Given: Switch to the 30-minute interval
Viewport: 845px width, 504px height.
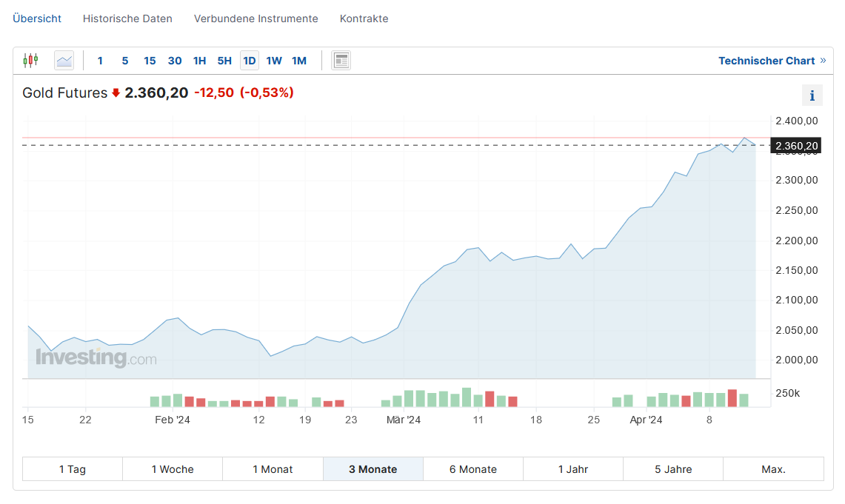Looking at the screenshot, I should click(175, 61).
